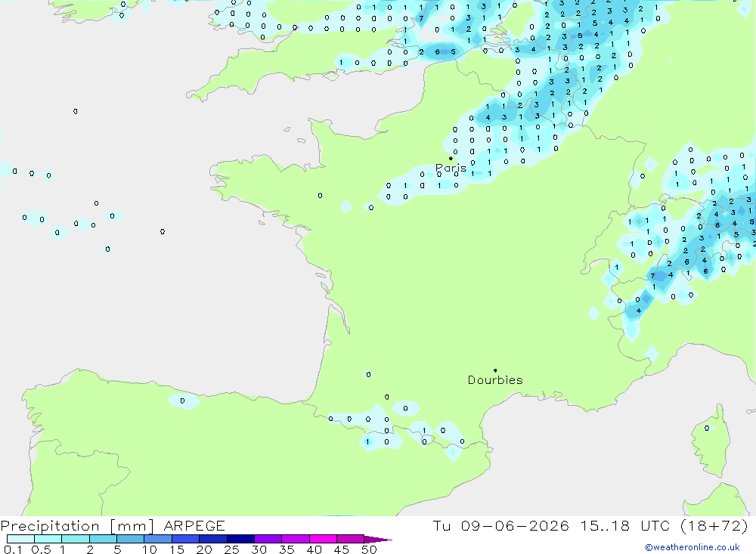Click the '40' legend scale value
The width and height of the screenshot is (756, 554).
pos(314,549)
